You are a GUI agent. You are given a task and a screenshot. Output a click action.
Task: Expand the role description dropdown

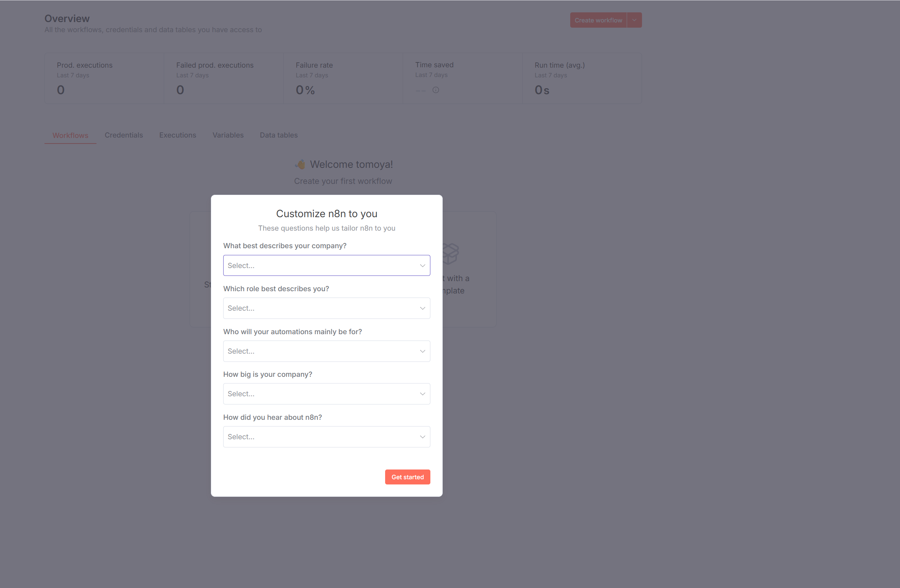pyautogui.click(x=326, y=308)
